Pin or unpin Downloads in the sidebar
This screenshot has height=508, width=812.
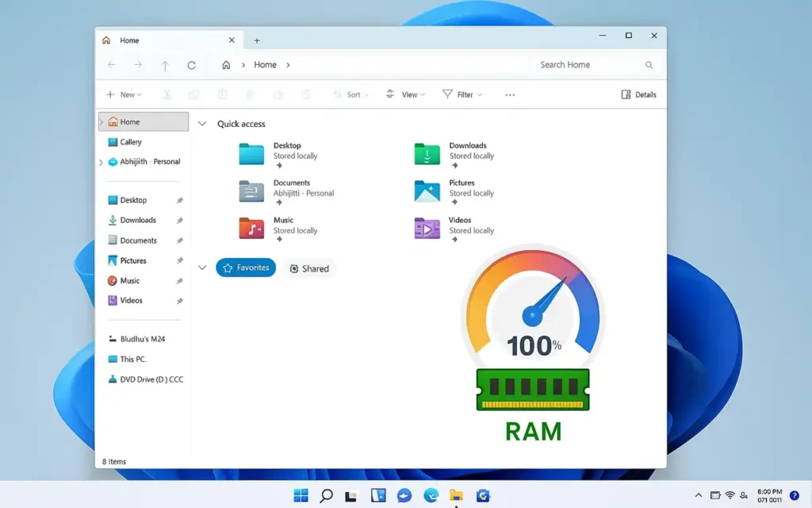pos(181,220)
